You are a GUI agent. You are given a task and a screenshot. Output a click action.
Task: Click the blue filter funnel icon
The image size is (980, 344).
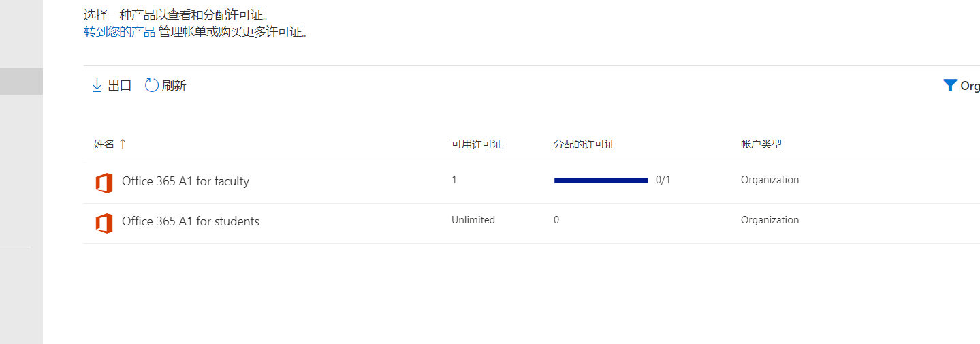(x=950, y=85)
